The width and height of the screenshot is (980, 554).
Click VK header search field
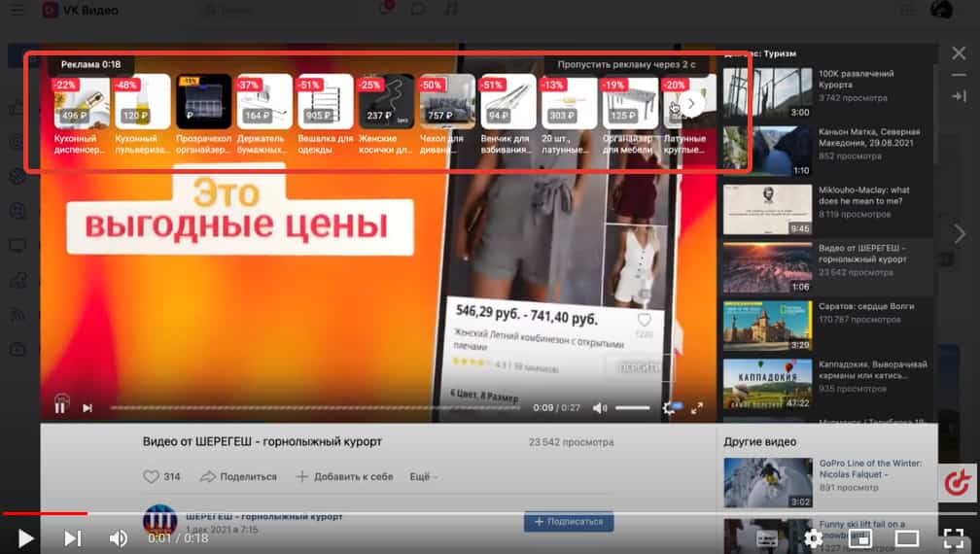point(281,10)
